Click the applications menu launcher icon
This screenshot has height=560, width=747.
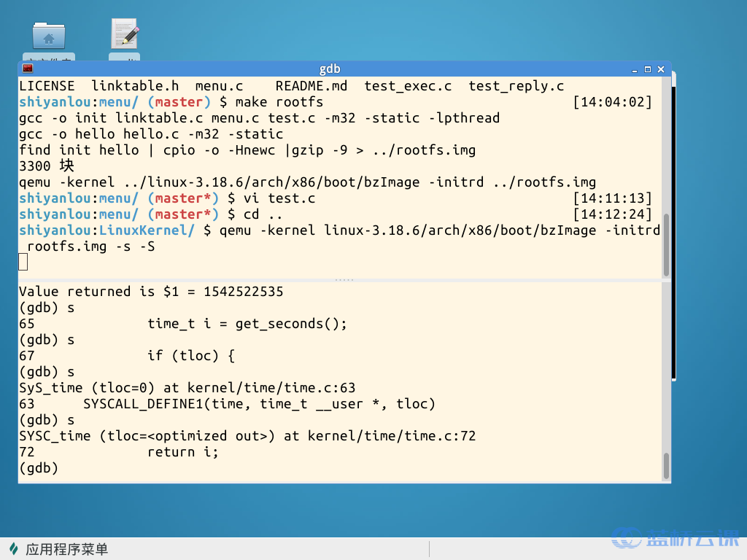click(14, 549)
